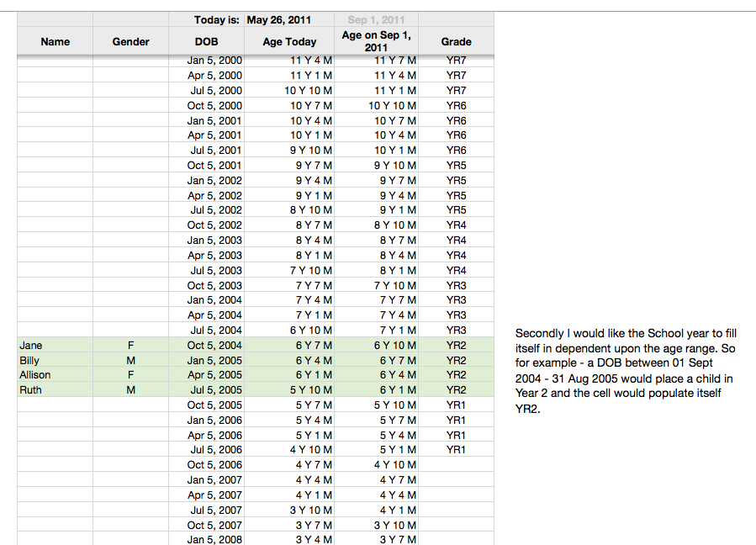The height and width of the screenshot is (545, 756).
Task: Select DOB cell Jul 5, 2006
Action: point(206,449)
